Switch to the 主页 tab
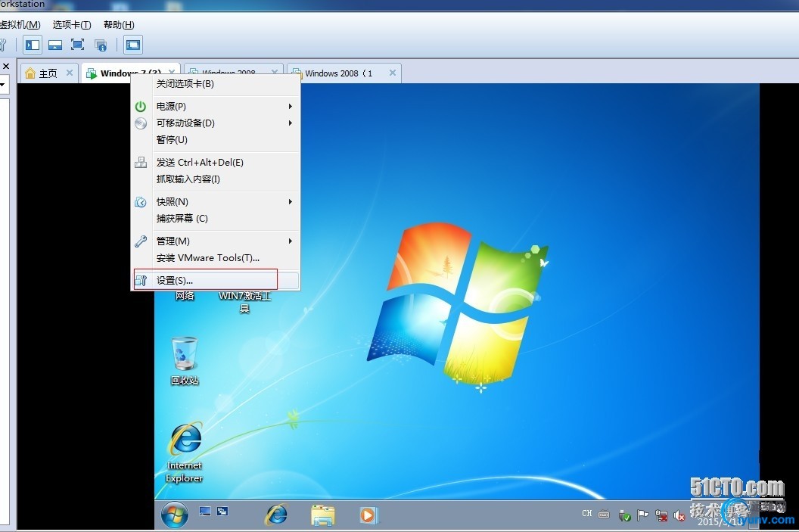The width and height of the screenshot is (799, 532). point(48,73)
